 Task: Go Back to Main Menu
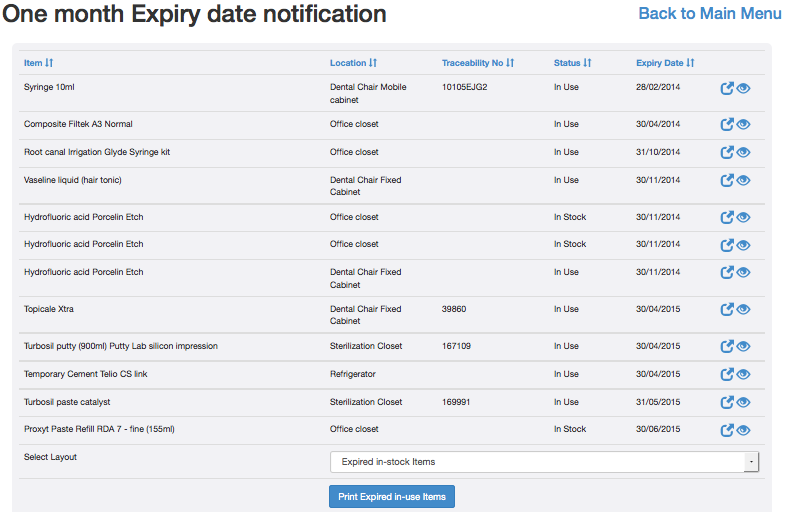[710, 14]
